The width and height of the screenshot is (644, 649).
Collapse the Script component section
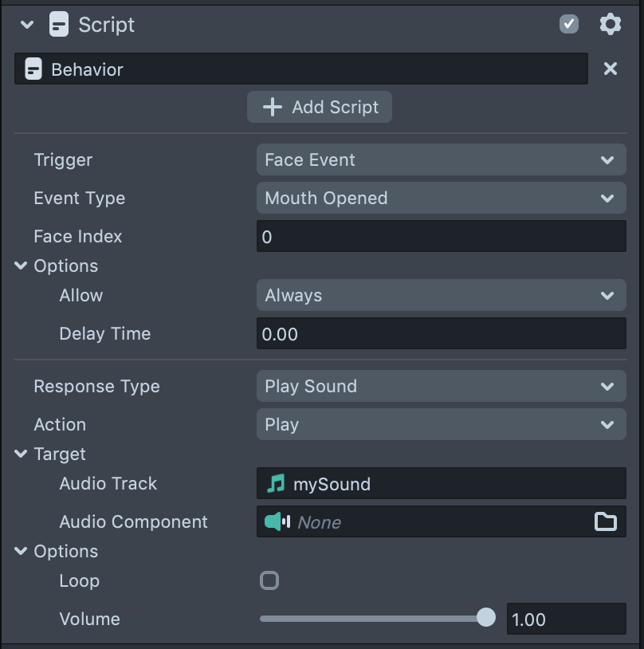pos(27,25)
